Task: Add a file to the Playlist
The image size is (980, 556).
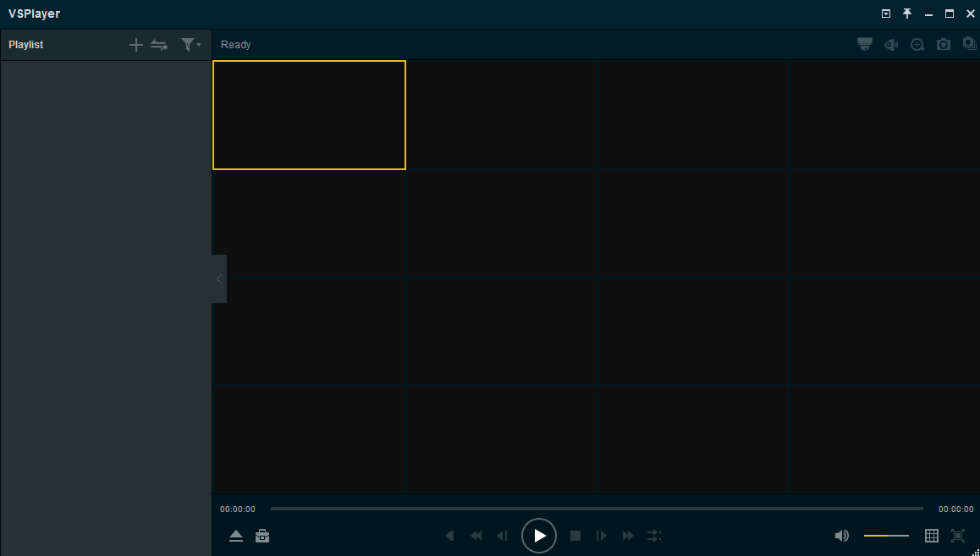Action: click(135, 45)
